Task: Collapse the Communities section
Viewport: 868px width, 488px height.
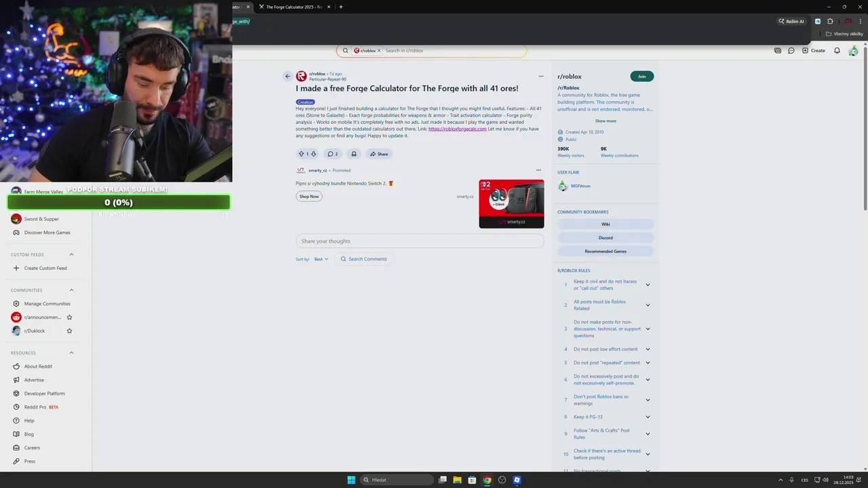Action: 71,290
